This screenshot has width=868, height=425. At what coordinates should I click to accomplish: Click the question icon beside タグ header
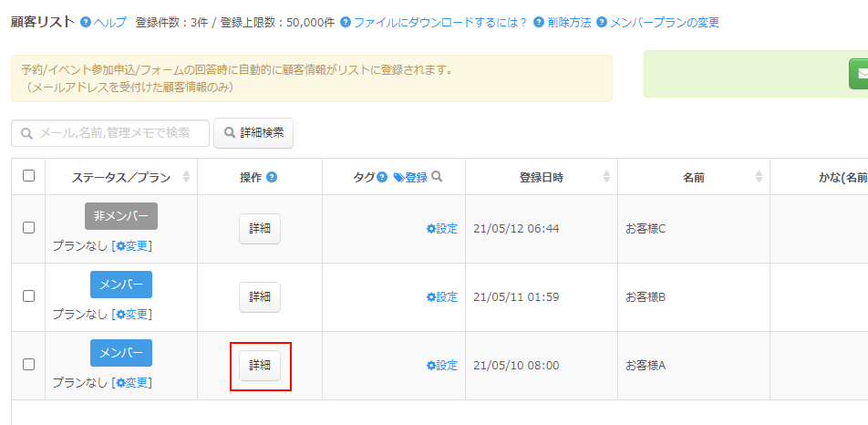(x=381, y=177)
